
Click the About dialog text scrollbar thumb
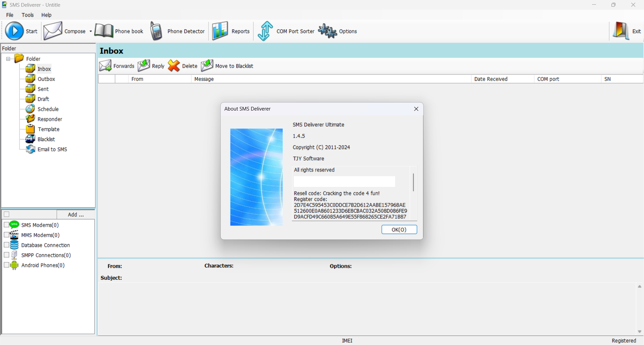(414, 182)
